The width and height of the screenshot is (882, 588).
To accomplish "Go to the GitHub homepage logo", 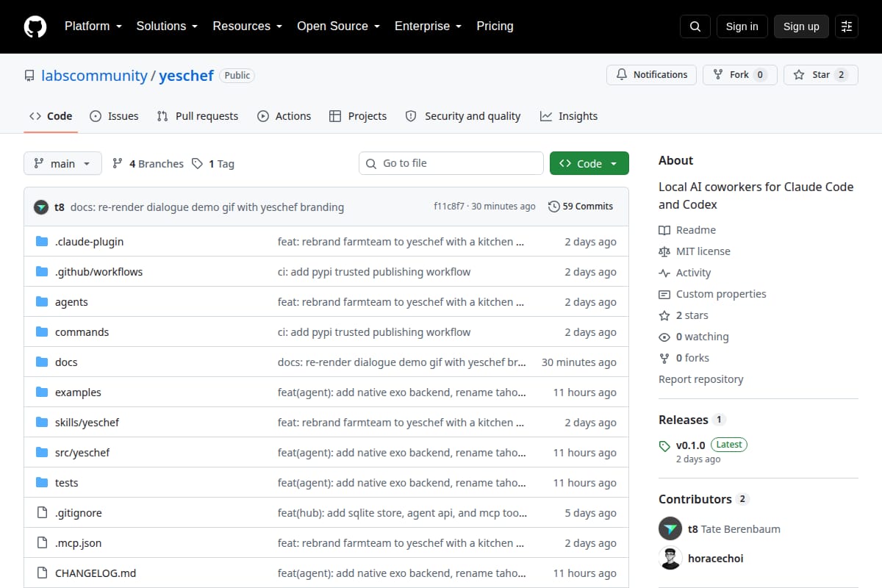I will 35,26.
